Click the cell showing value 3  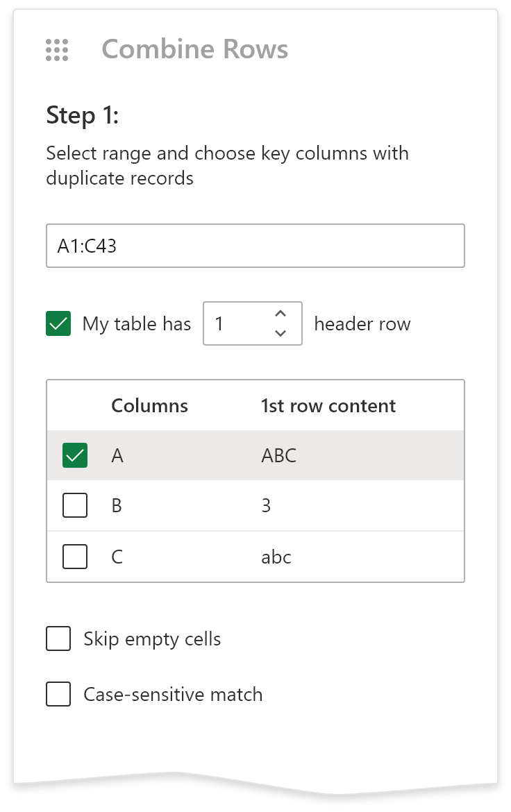(264, 506)
